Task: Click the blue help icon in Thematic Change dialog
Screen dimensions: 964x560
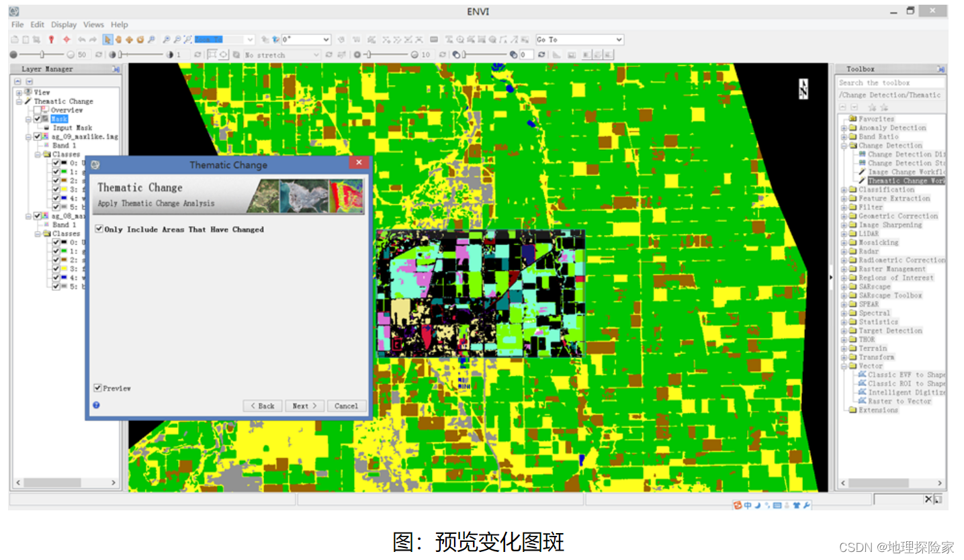Action: point(96,405)
